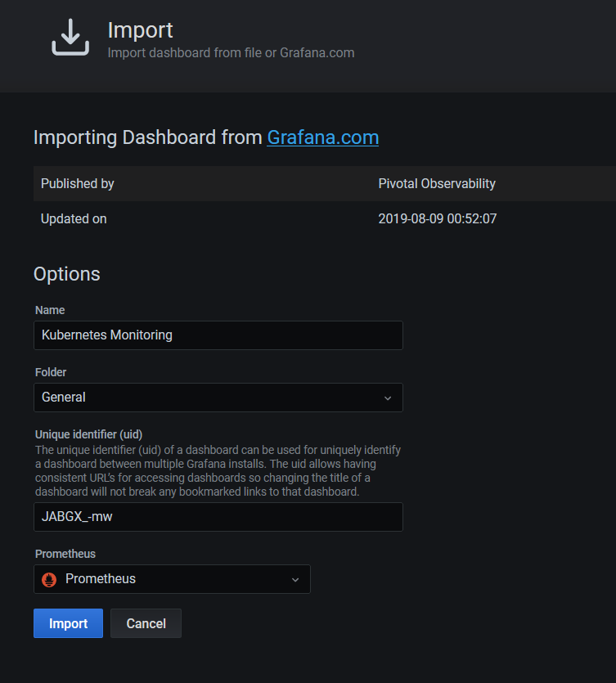Click the Import button
Viewport: 616px width, 683px height.
click(x=68, y=622)
